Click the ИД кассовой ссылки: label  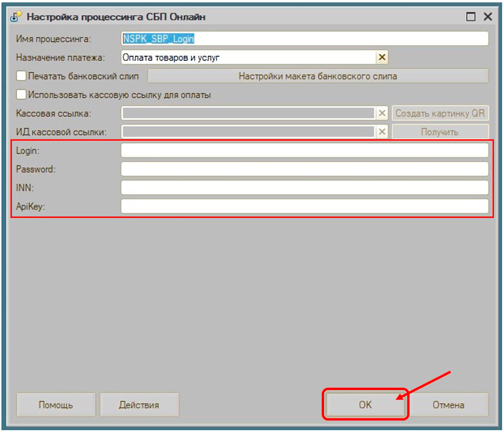(61, 132)
